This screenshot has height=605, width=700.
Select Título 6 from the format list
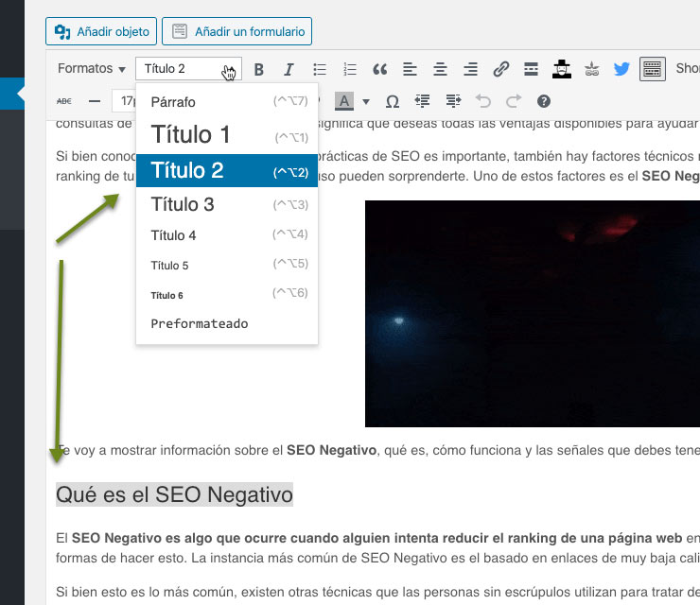(x=227, y=295)
